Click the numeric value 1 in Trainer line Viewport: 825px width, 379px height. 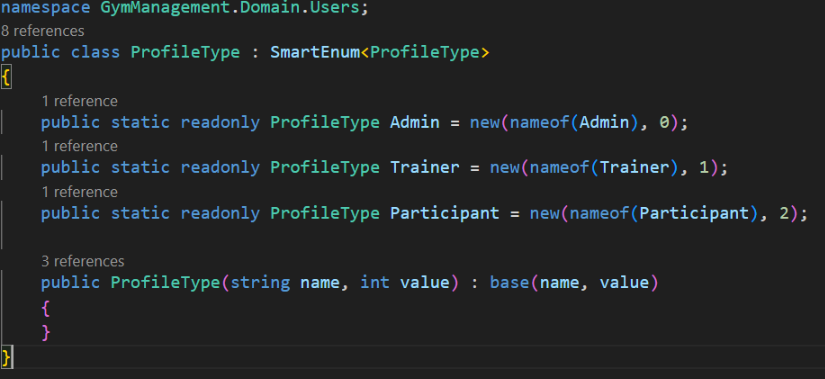coord(704,168)
